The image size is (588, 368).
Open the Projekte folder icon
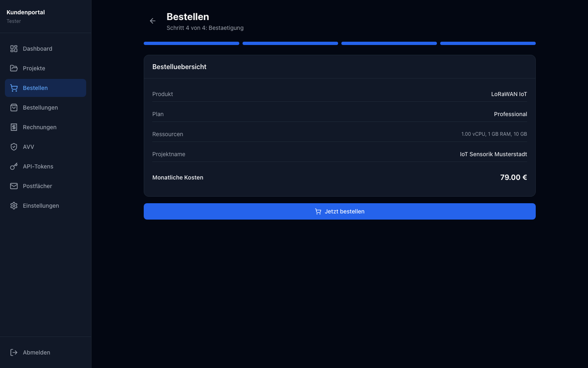(14, 68)
